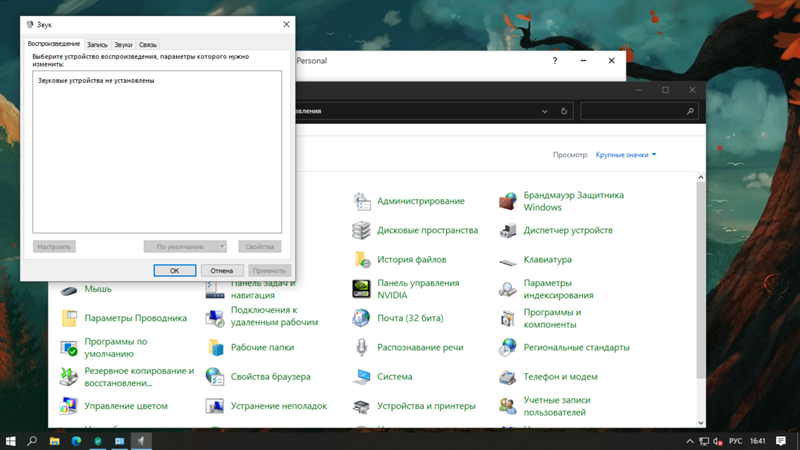
Task: Click the Control Panel refresh icon
Action: point(564,111)
